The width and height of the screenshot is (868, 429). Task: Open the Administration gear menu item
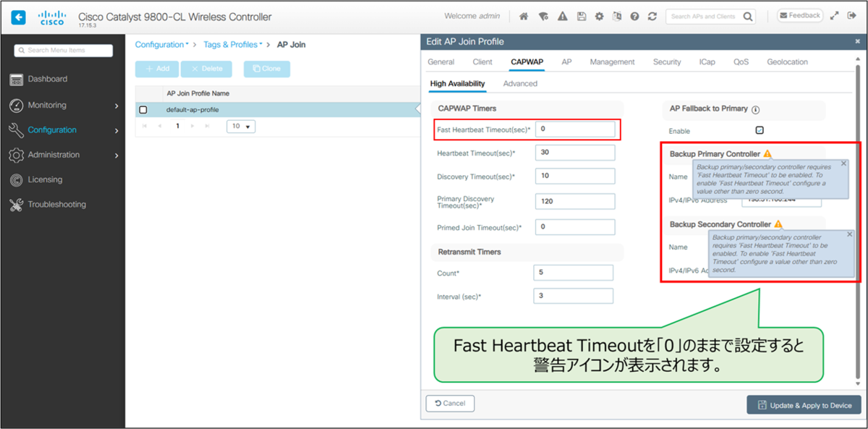coord(54,155)
